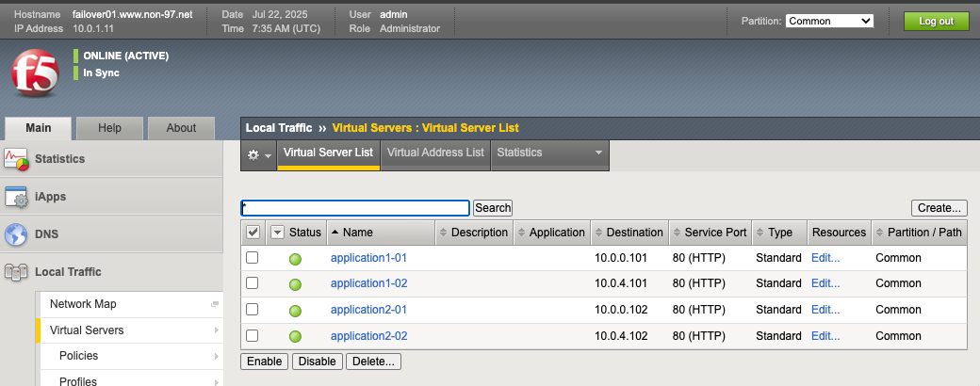Image resolution: width=980 pixels, height=386 pixels.
Task: Sort by Name ascending arrow icon
Action: pos(335,233)
